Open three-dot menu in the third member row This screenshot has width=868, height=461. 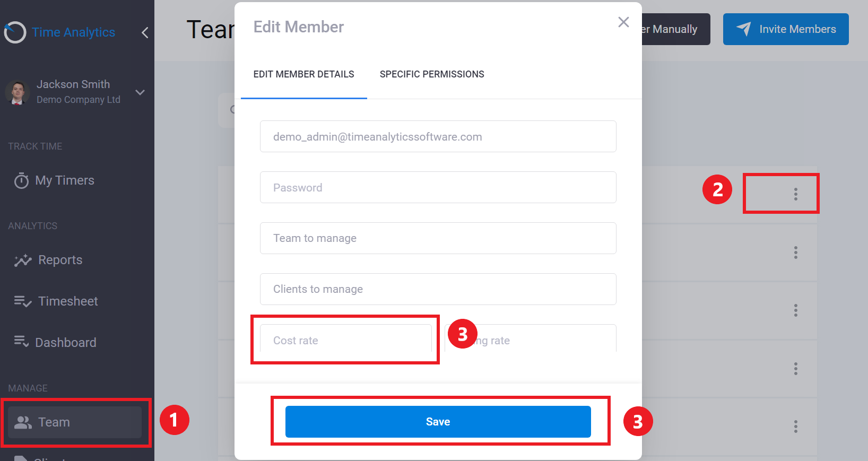(x=795, y=310)
